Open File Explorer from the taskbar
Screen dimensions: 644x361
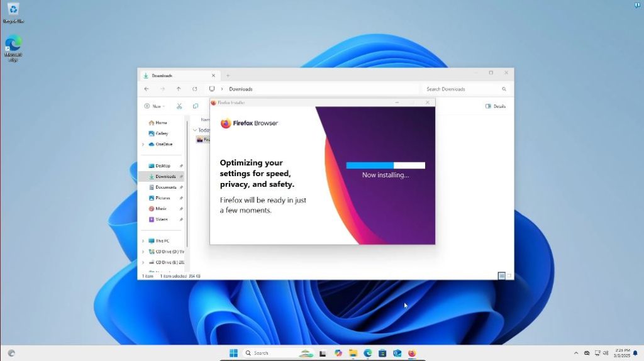353,353
